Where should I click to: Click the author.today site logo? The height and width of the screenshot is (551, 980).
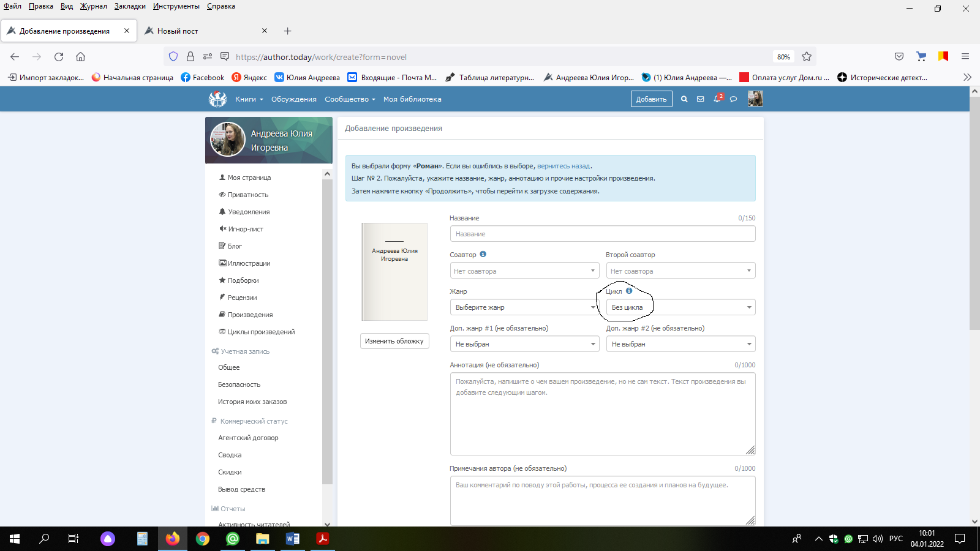[217, 99]
